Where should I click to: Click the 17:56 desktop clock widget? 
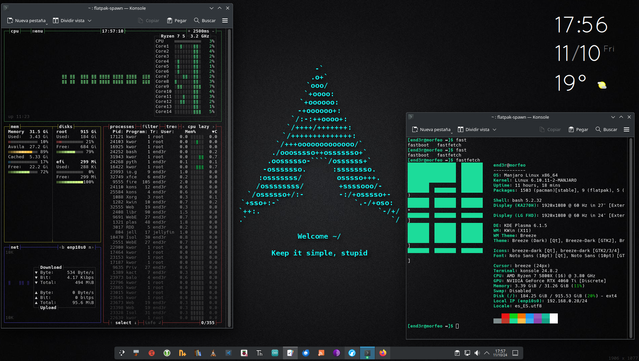[581, 25]
